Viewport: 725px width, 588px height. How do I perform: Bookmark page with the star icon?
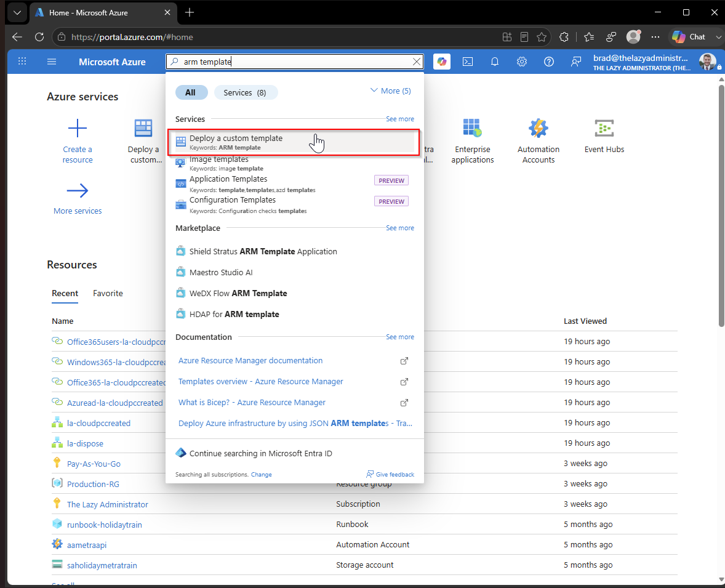click(x=542, y=37)
